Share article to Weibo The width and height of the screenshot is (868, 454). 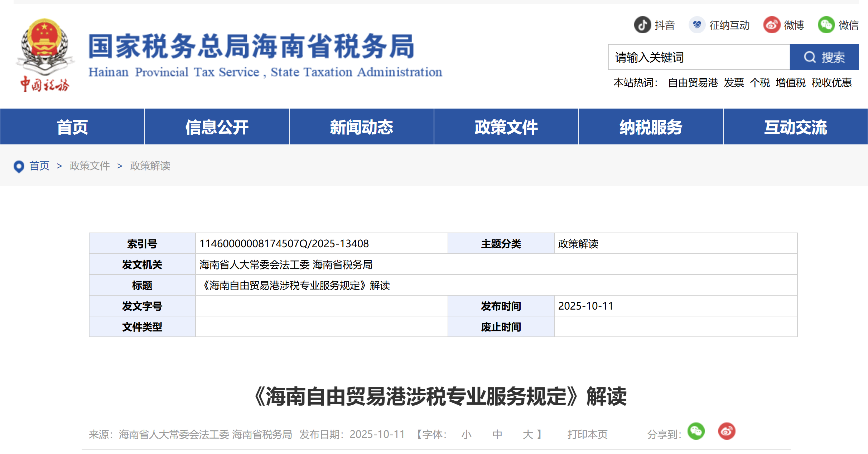tap(727, 431)
